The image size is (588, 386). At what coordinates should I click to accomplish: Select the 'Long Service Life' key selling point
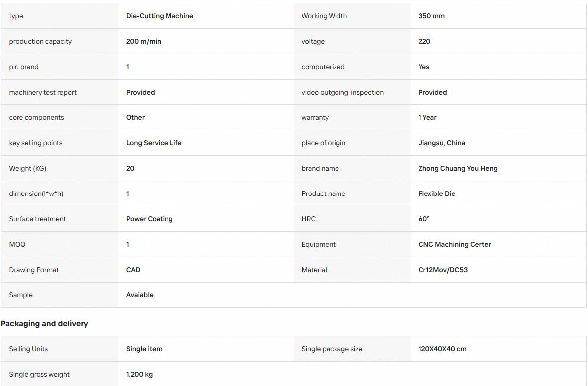(154, 143)
